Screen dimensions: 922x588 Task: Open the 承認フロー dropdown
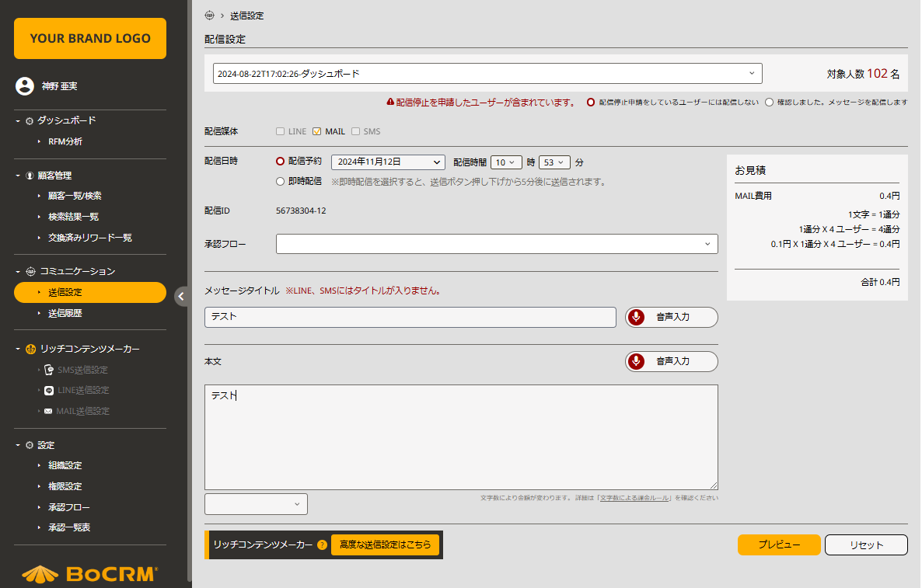coord(497,244)
